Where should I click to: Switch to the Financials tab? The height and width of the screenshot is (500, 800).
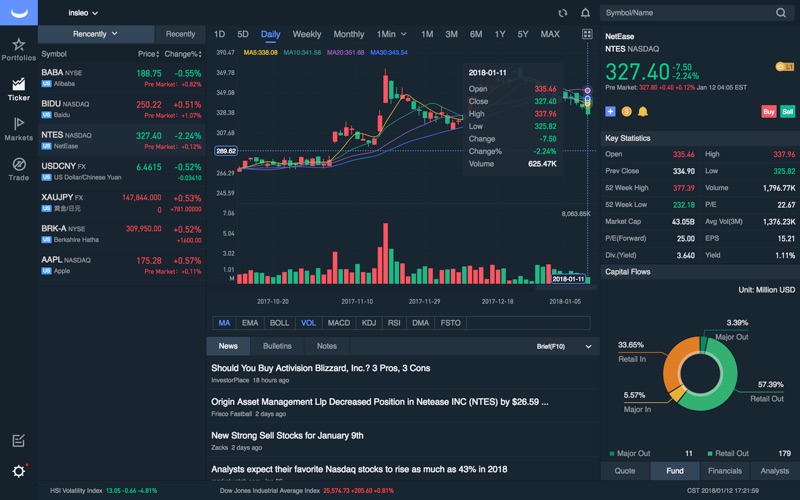[725, 471]
